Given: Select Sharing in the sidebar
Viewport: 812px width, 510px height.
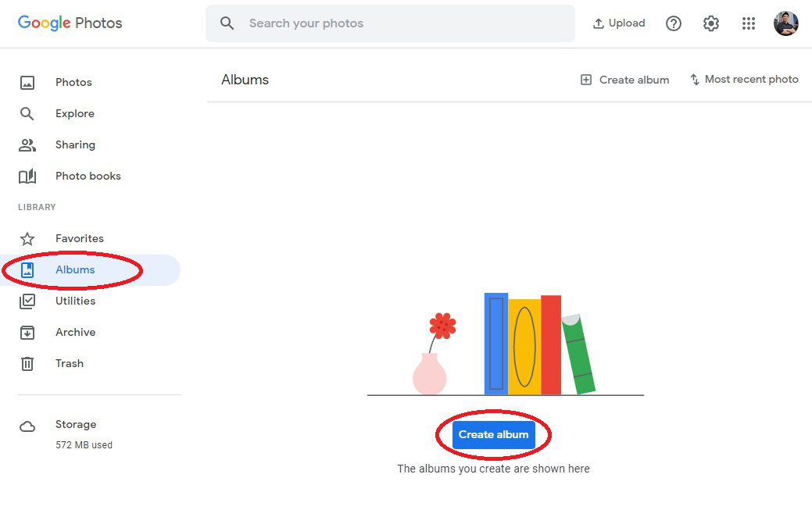Looking at the screenshot, I should 75,144.
